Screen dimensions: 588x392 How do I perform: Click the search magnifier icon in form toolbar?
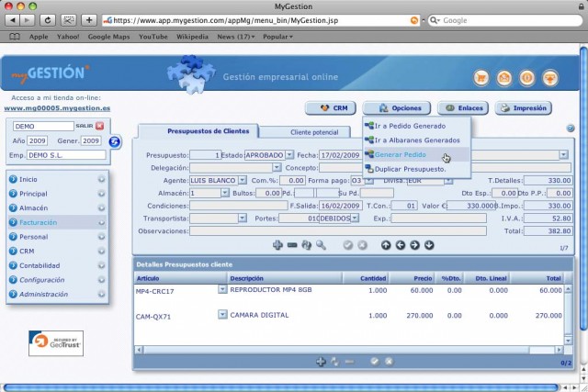[321, 245]
